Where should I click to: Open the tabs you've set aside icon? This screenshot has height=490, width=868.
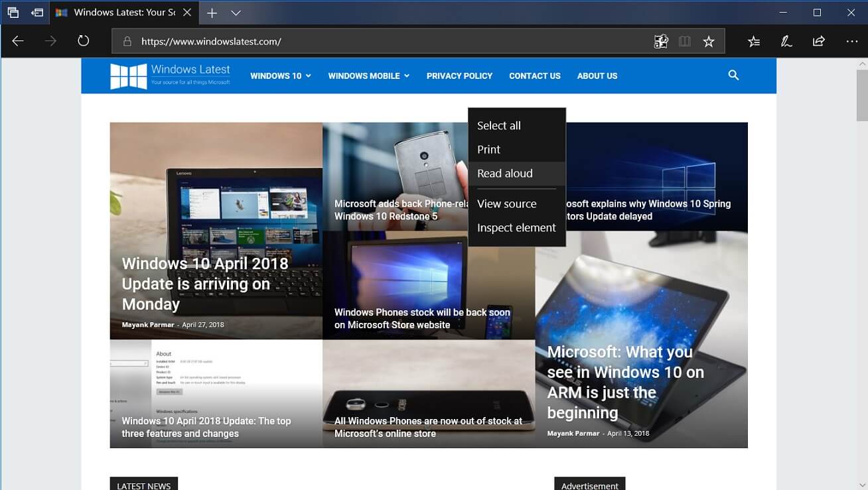click(x=13, y=13)
